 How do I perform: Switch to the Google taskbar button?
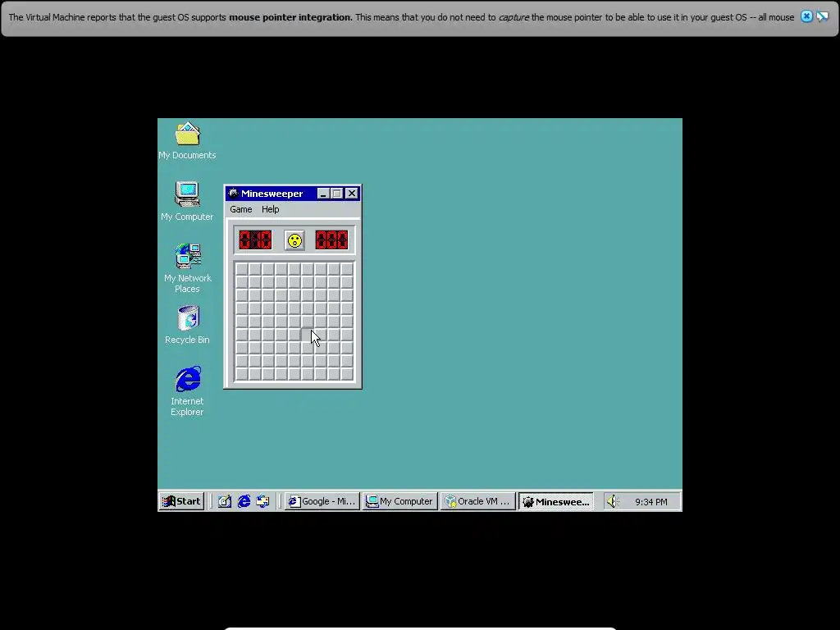point(322,501)
